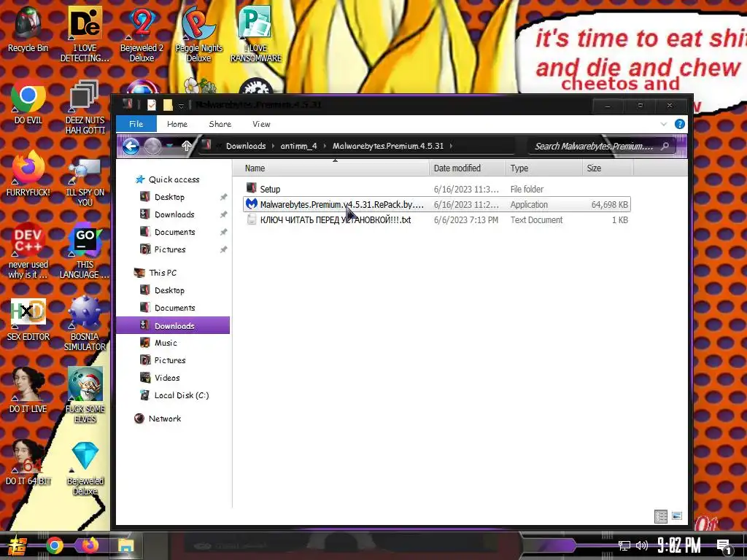Screen dimensions: 747x560
Task: Select the Malwarebytes.Premium.v4.5.31.RePack application file
Action: pyautogui.click(x=437, y=204)
